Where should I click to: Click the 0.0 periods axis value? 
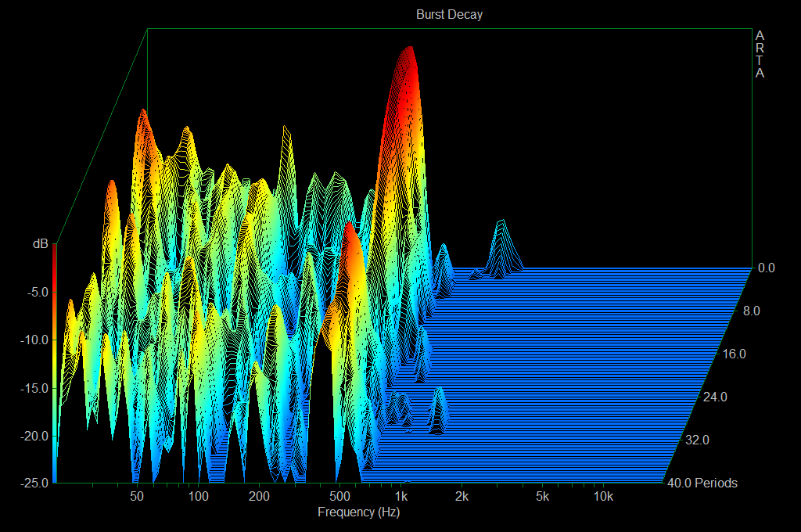pos(767,268)
